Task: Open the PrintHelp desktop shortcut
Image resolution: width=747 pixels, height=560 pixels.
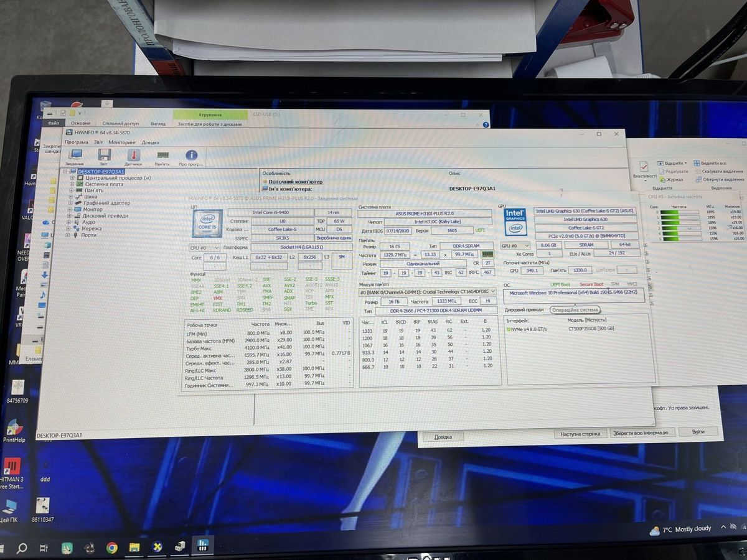Action: [14, 431]
